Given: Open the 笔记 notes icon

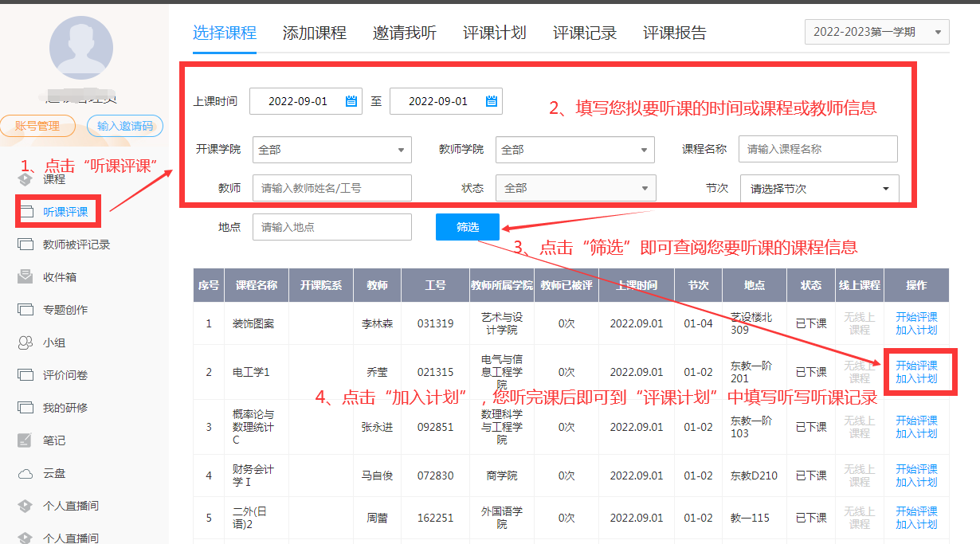Looking at the screenshot, I should point(25,440).
